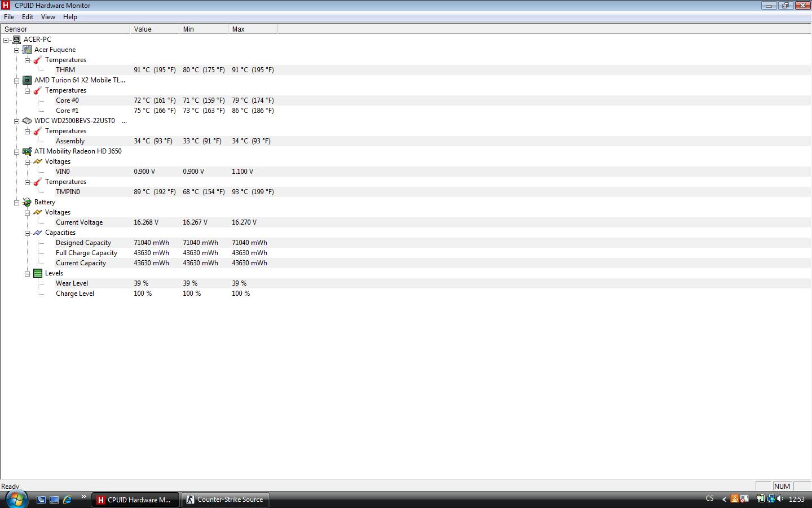Click the green Levels icon
The height and width of the screenshot is (508, 812).
[38, 273]
